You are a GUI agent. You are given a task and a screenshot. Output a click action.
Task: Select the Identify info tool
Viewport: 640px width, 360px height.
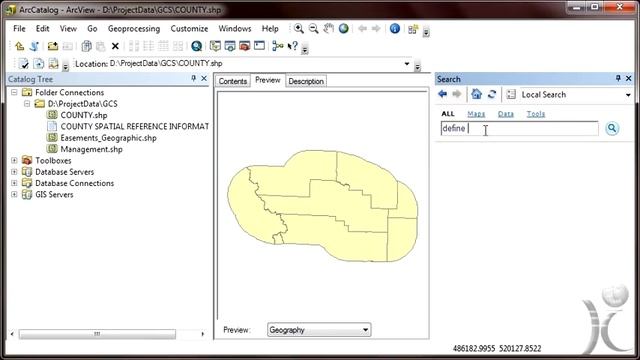click(395, 29)
